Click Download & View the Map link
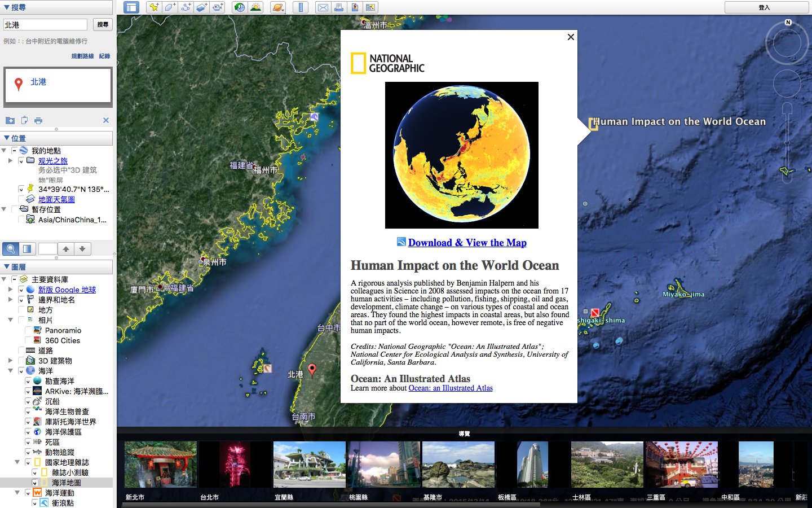This screenshot has width=812, height=508. [467, 243]
